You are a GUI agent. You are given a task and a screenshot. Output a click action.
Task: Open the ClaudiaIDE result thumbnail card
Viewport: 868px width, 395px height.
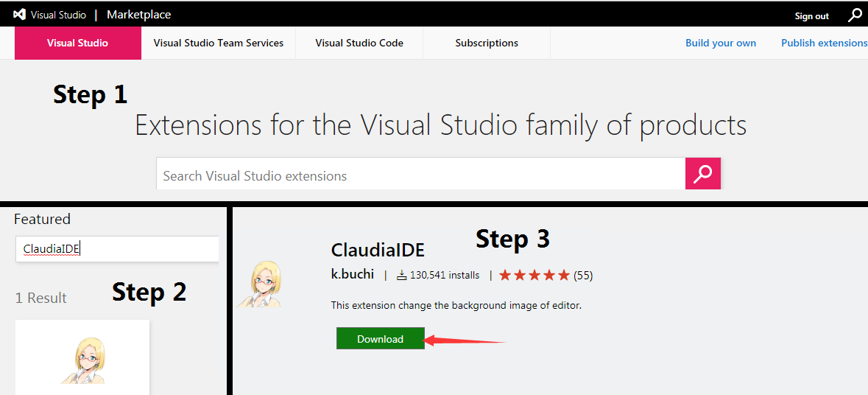[x=82, y=358]
